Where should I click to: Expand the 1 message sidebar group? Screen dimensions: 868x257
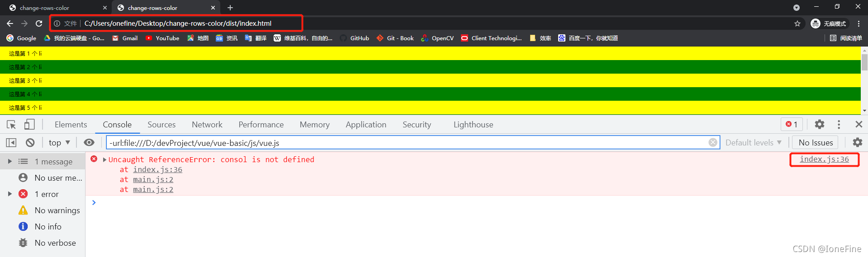coord(9,161)
